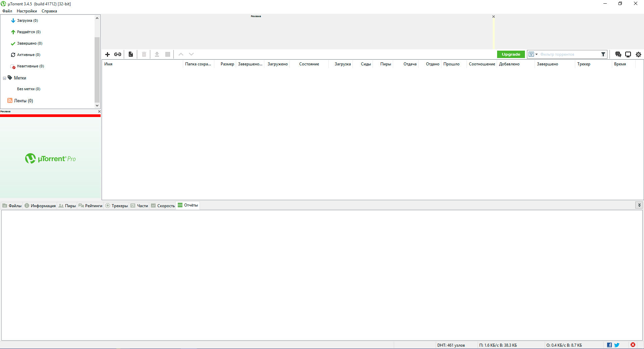Image resolution: width=644 pixels, height=349 pixels.
Task: Switch to the Трекеры tab
Action: 117,206
